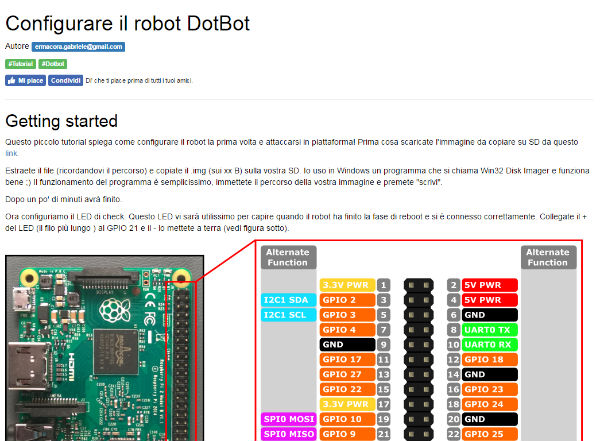Click the 'GPIO 2' label
The image size is (600, 441).
coord(347,300)
